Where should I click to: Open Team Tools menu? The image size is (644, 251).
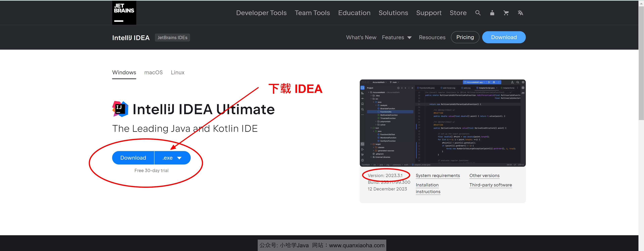312,13
